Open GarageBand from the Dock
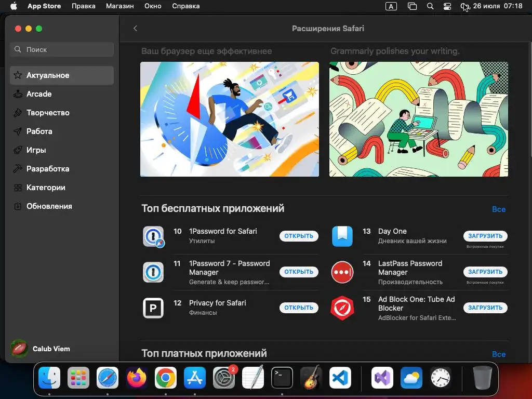 pyautogui.click(x=311, y=378)
